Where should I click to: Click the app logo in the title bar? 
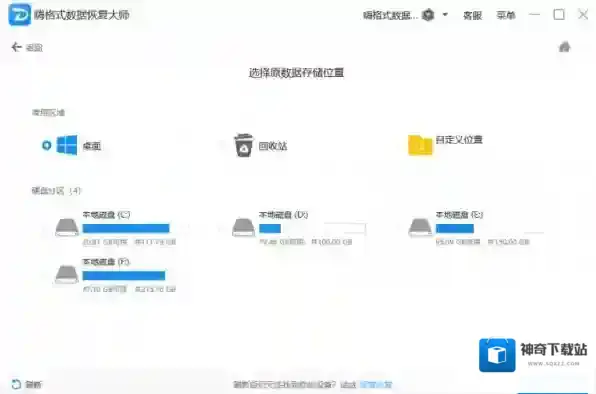tap(19, 14)
